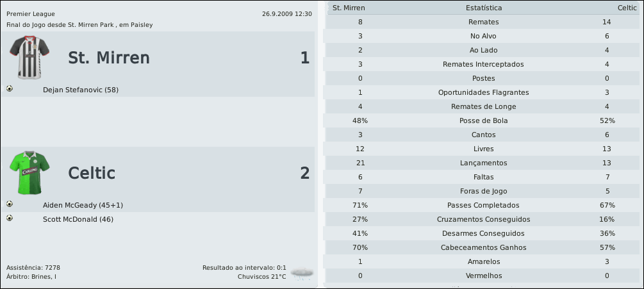Click the Premier League competition label
The image size is (644, 289).
click(x=30, y=13)
